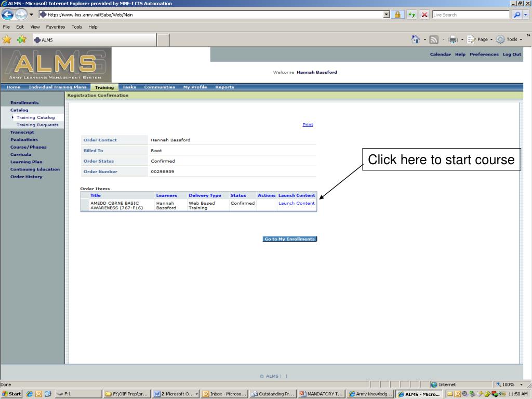Screen dimensions: 532x399
Task: Click the Add to Favorites icon
Action: [x=22, y=39]
